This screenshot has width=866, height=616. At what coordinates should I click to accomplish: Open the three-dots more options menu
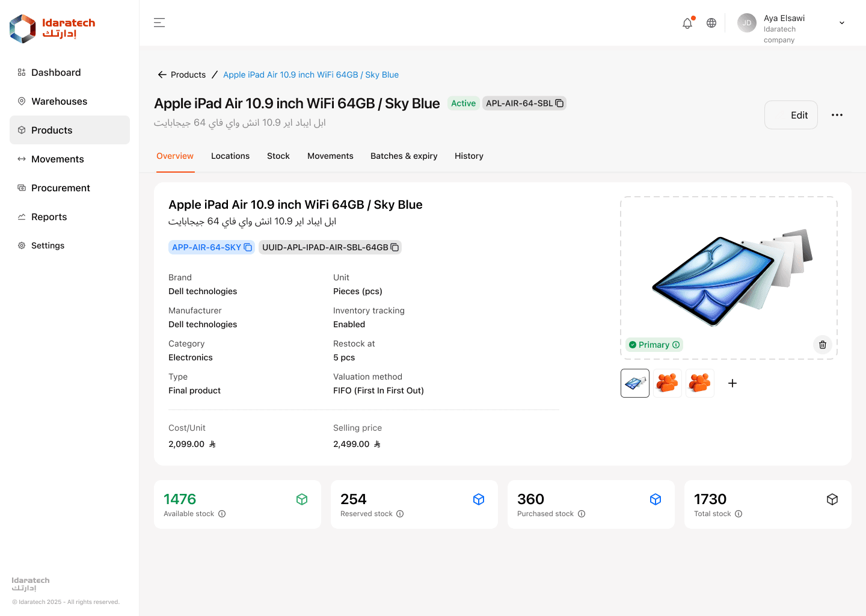[x=837, y=115]
